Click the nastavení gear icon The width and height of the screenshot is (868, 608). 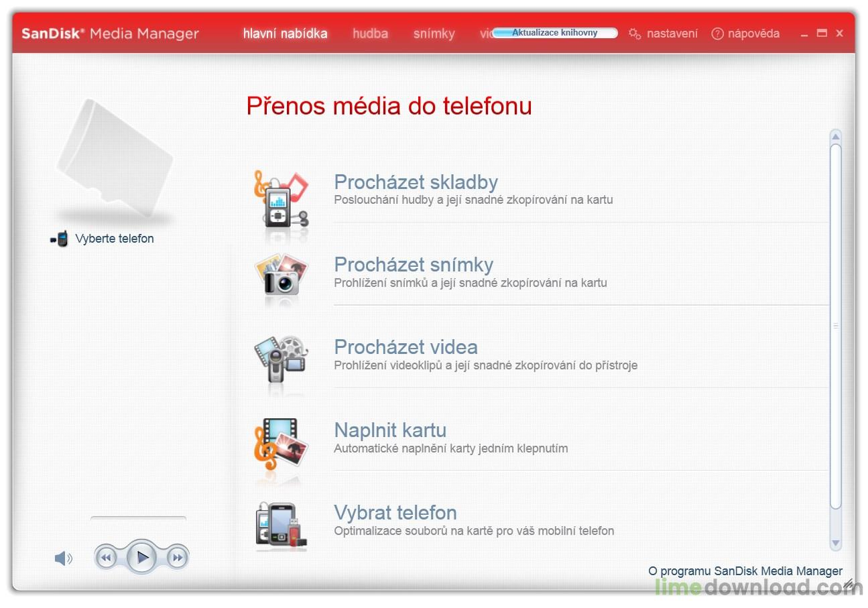pos(635,34)
